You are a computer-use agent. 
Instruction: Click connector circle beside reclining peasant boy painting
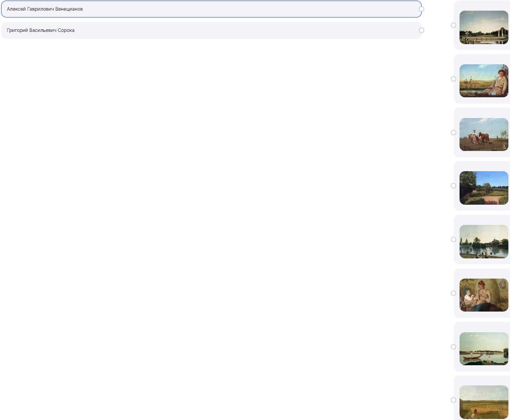(453, 79)
